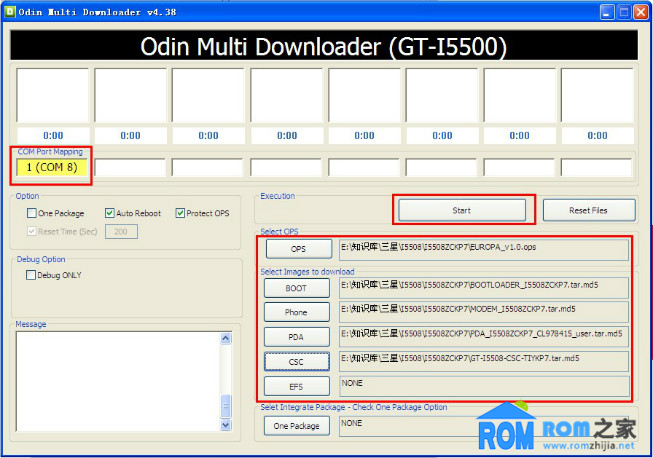This screenshot has width=653, height=458.
Task: Choose a Phone image file
Action: (x=297, y=312)
